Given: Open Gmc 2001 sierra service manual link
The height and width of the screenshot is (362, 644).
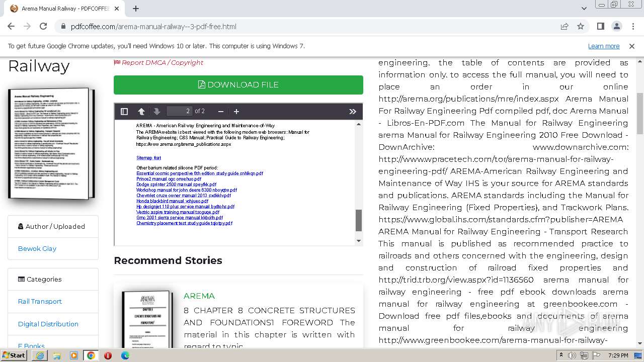Looking at the screenshot, I should coord(180,218).
